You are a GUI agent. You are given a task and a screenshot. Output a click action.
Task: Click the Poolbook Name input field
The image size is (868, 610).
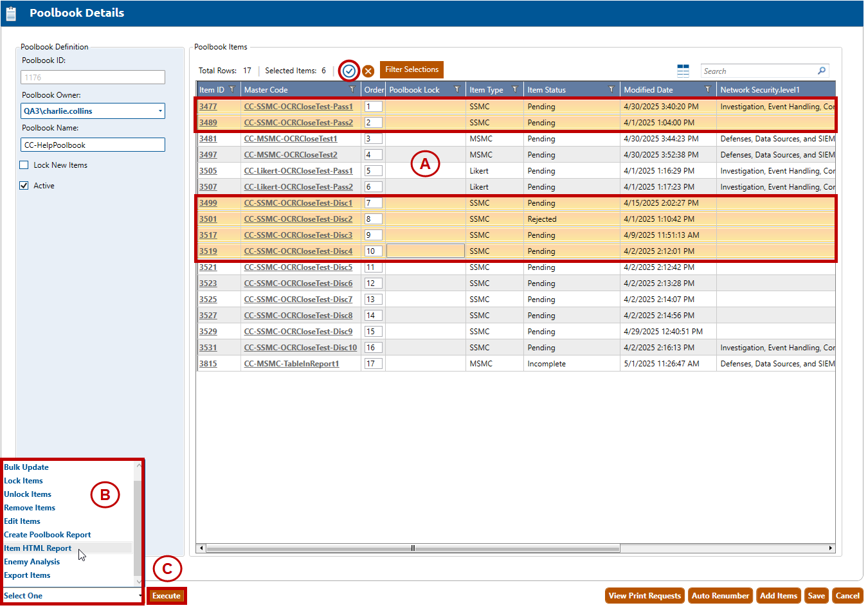[x=93, y=145]
